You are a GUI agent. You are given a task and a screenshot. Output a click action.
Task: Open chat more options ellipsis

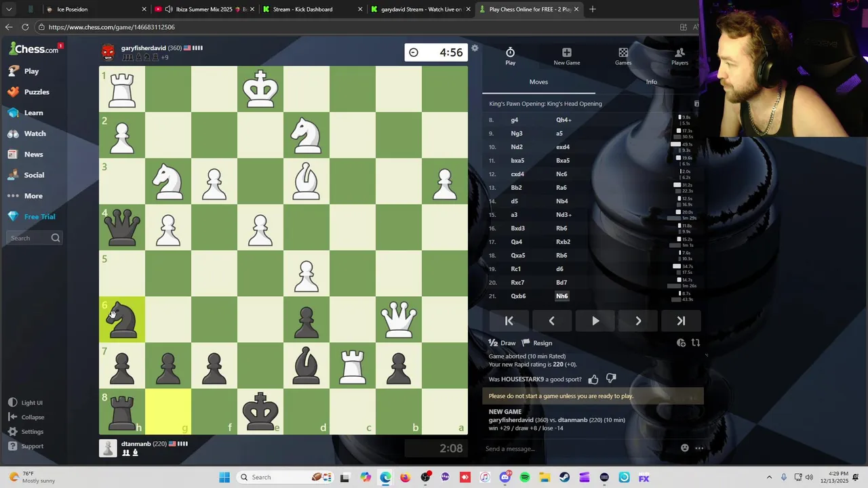point(699,448)
